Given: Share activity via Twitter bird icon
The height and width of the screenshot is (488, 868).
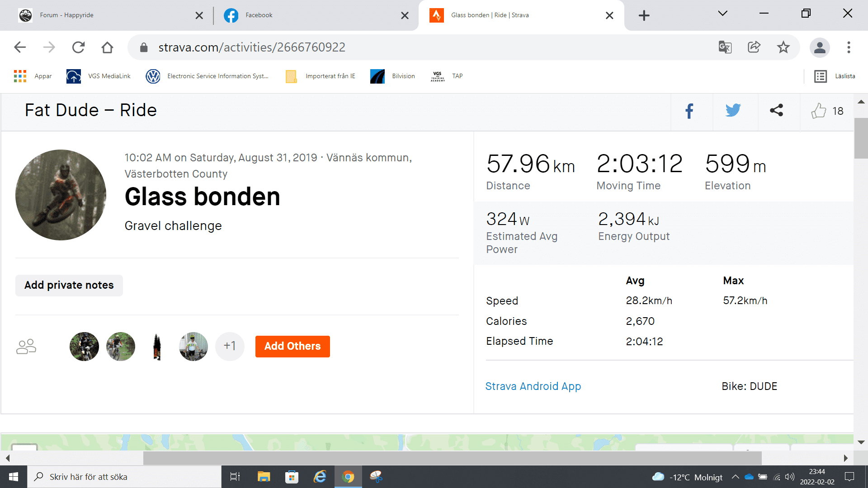Looking at the screenshot, I should click(x=733, y=111).
